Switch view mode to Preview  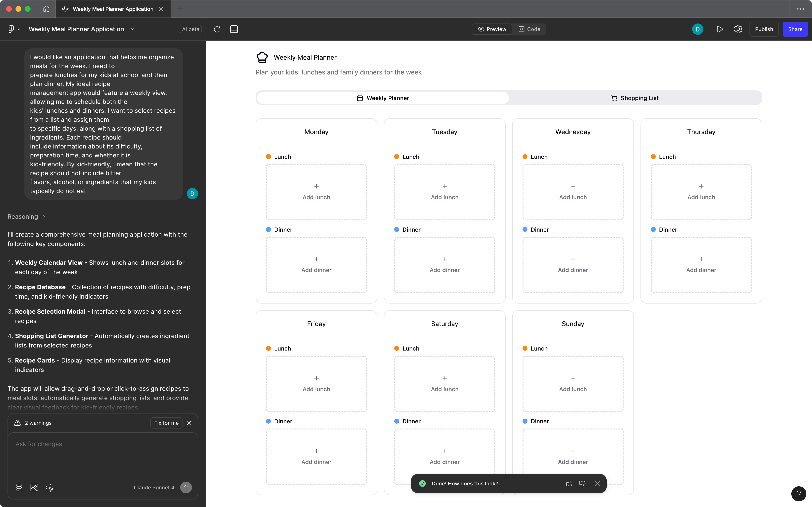pyautogui.click(x=492, y=29)
